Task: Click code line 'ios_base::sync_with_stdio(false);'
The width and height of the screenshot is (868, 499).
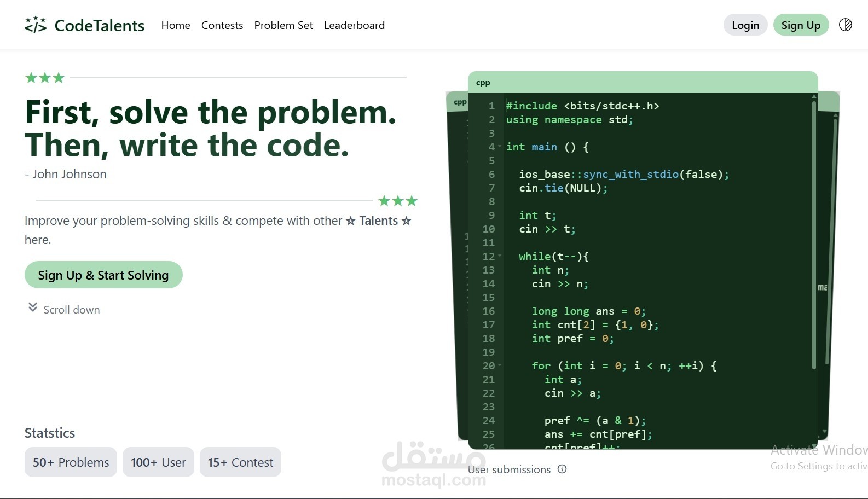Action: coord(624,174)
